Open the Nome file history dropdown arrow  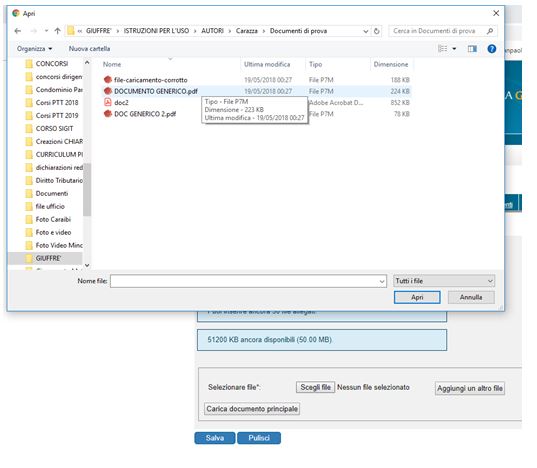coord(382,281)
